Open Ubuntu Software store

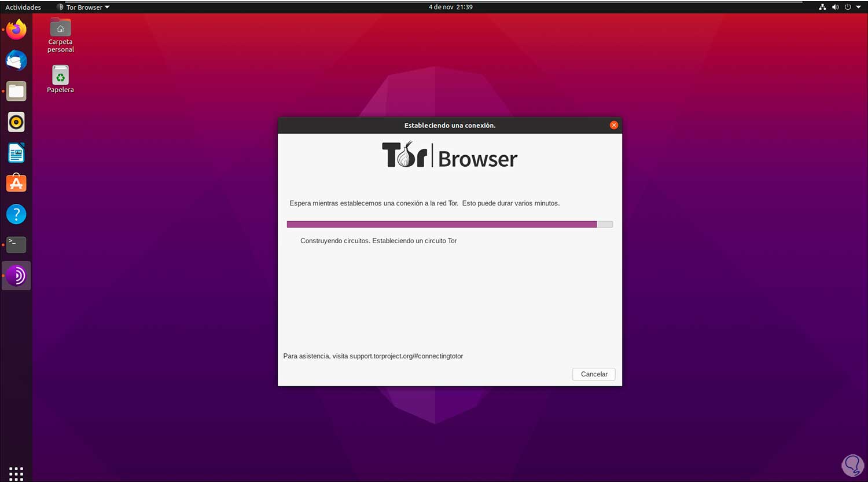coord(16,183)
